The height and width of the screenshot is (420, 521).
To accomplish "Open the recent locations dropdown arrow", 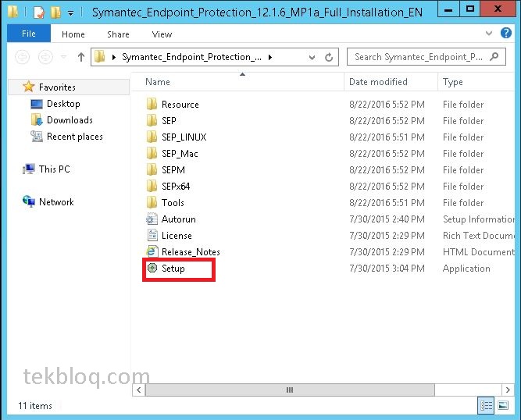I will pos(63,57).
